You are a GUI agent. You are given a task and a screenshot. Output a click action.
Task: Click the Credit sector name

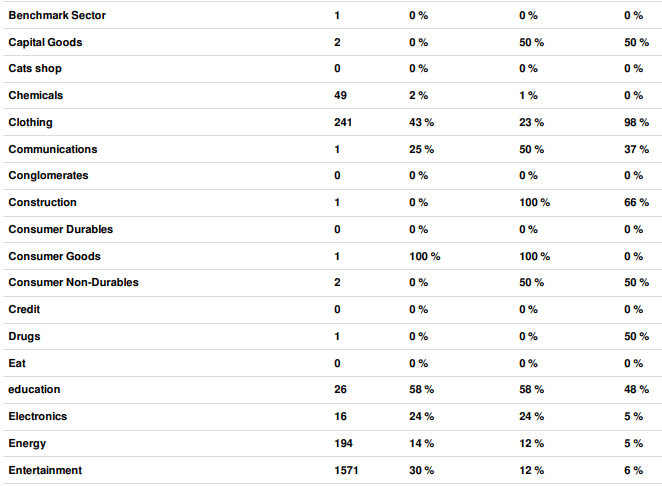pos(24,310)
